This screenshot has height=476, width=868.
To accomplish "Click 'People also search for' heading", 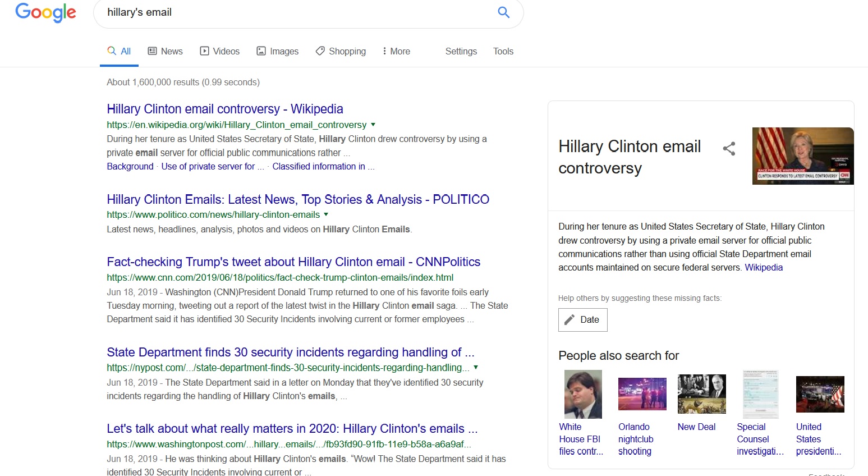I will [618, 356].
